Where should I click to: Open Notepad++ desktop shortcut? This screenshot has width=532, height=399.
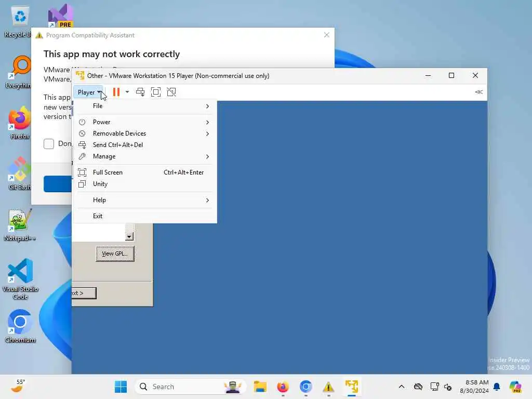[x=20, y=224]
